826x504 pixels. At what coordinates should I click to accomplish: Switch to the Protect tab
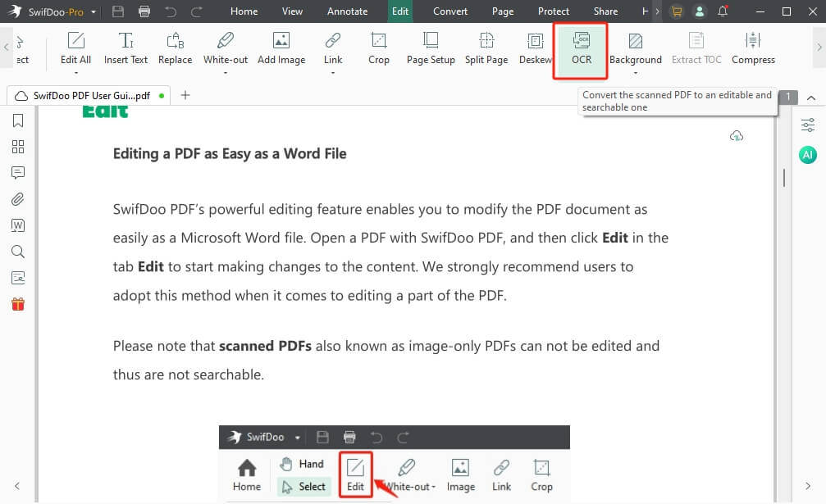[x=554, y=11]
